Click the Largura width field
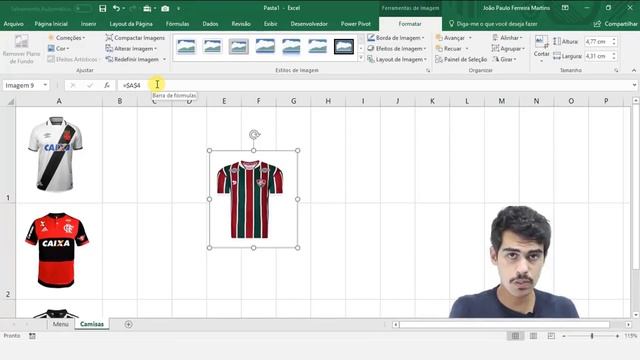Viewport: 640px width, 360px height. [x=597, y=56]
